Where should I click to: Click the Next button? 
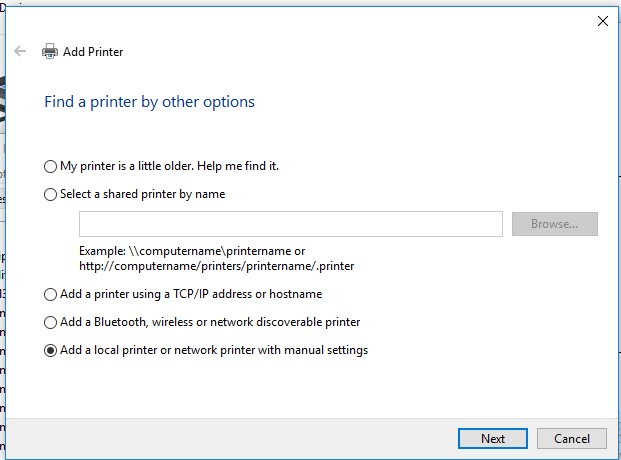coord(492,438)
